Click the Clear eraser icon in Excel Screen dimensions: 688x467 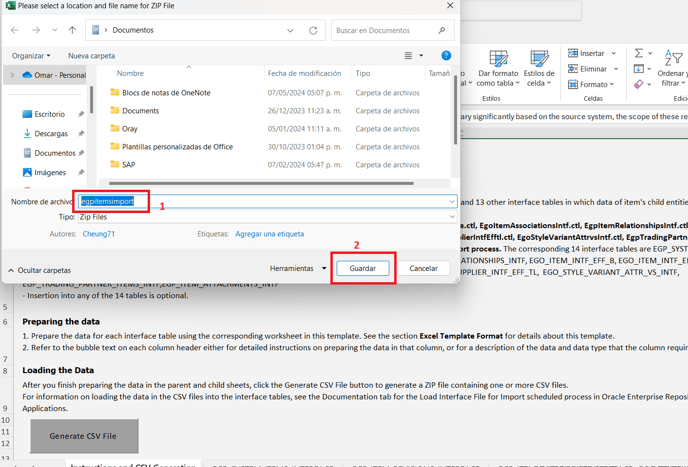click(x=639, y=84)
